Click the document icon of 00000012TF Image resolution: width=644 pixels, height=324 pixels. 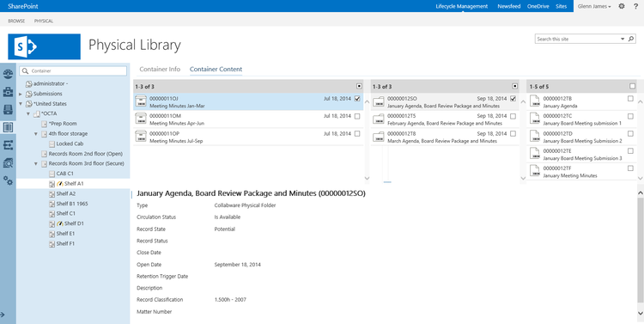coord(534,171)
